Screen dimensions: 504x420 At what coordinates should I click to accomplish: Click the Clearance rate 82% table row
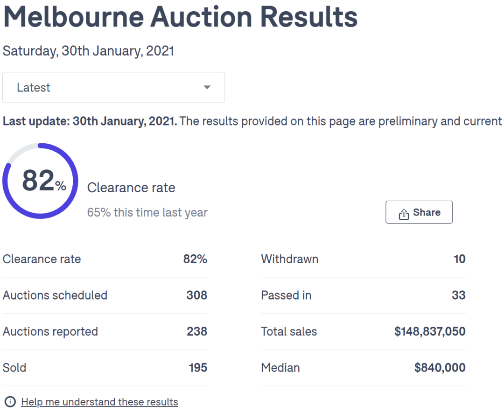click(x=105, y=259)
